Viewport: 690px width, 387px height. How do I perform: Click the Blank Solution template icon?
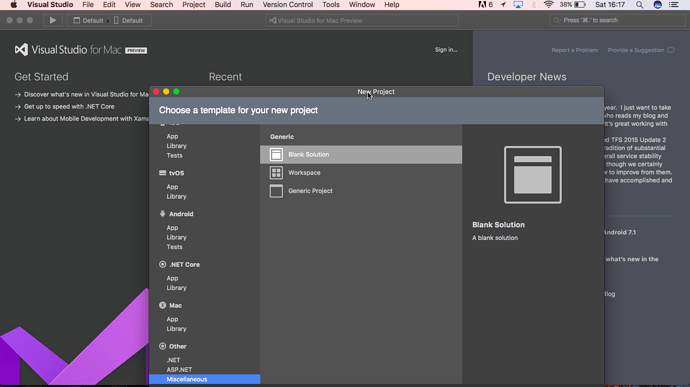276,155
